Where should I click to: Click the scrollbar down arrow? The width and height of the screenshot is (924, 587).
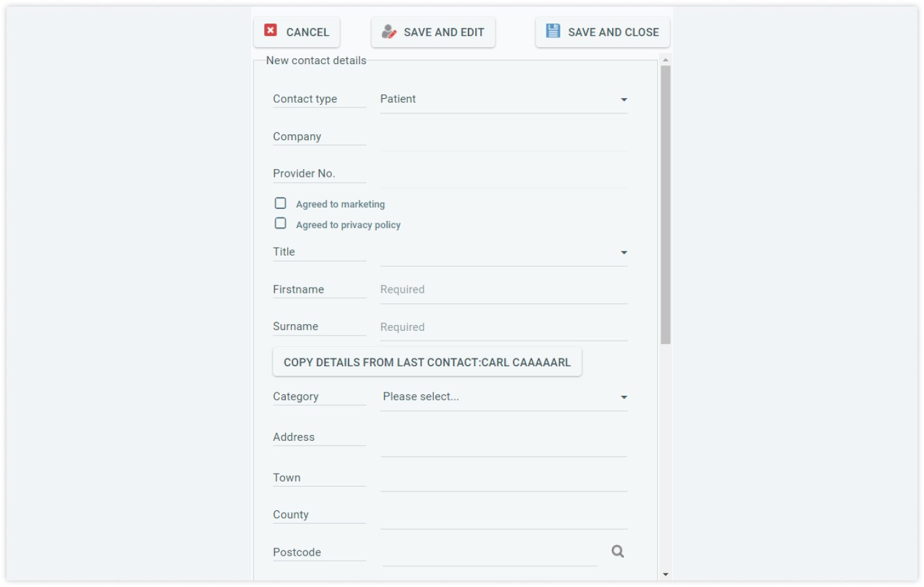click(x=666, y=575)
